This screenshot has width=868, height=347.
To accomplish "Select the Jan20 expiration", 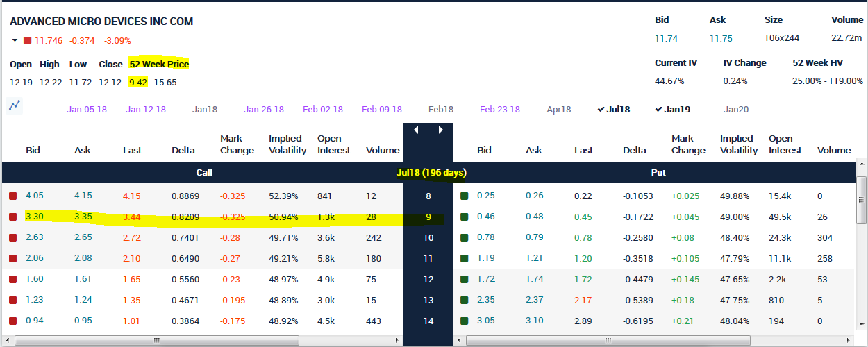I will click(736, 110).
